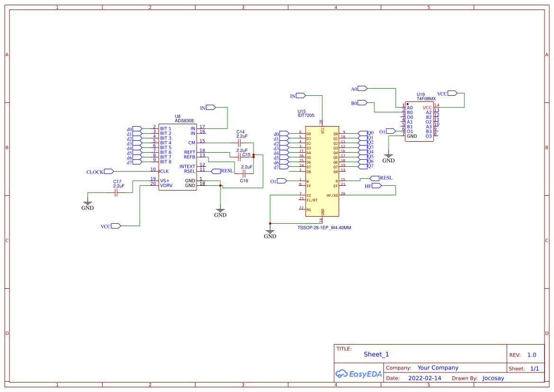The height and width of the screenshot is (392, 554).
Task: Select the 74F08MX gate symbol U19
Action: tap(419, 121)
